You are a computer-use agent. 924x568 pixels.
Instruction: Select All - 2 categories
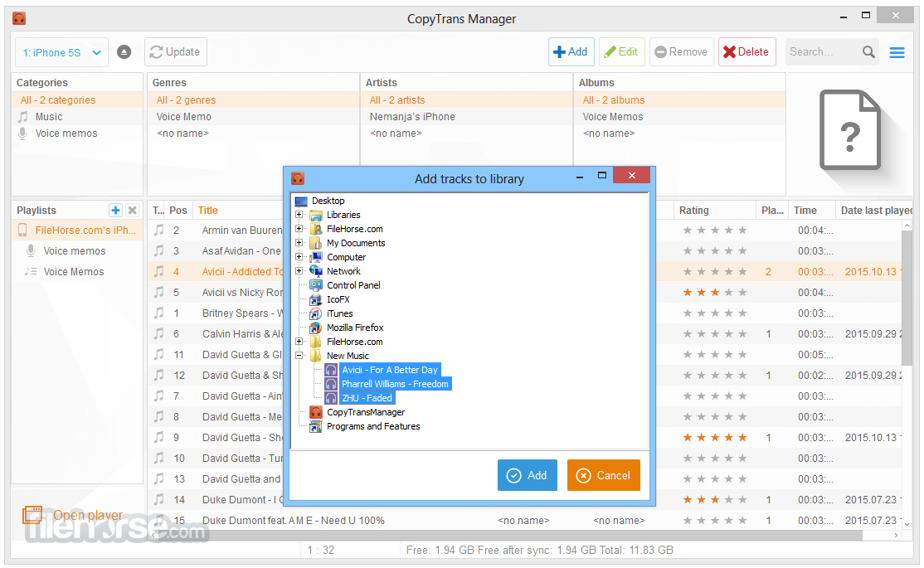(77, 100)
